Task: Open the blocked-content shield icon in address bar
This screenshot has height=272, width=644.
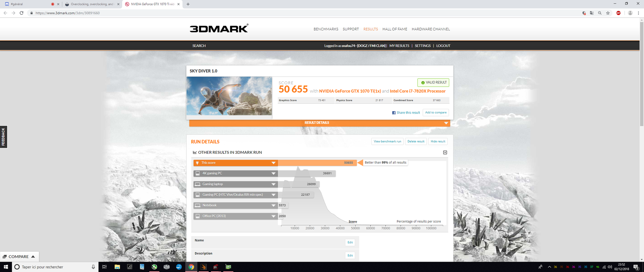Action: pos(584,13)
